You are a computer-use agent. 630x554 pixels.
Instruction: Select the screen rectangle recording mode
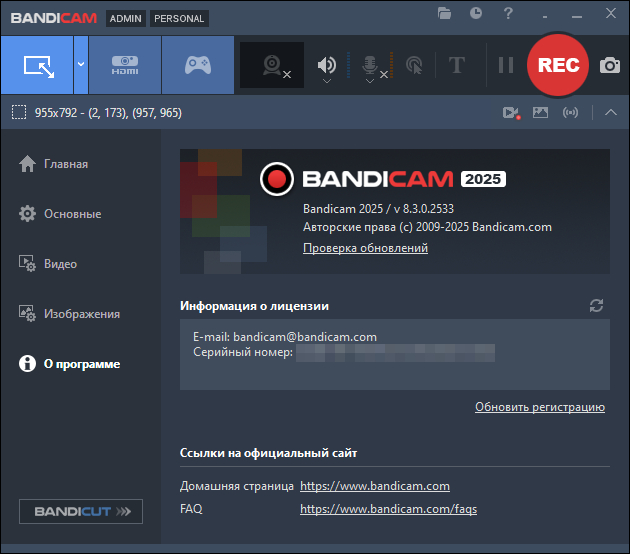pos(36,66)
